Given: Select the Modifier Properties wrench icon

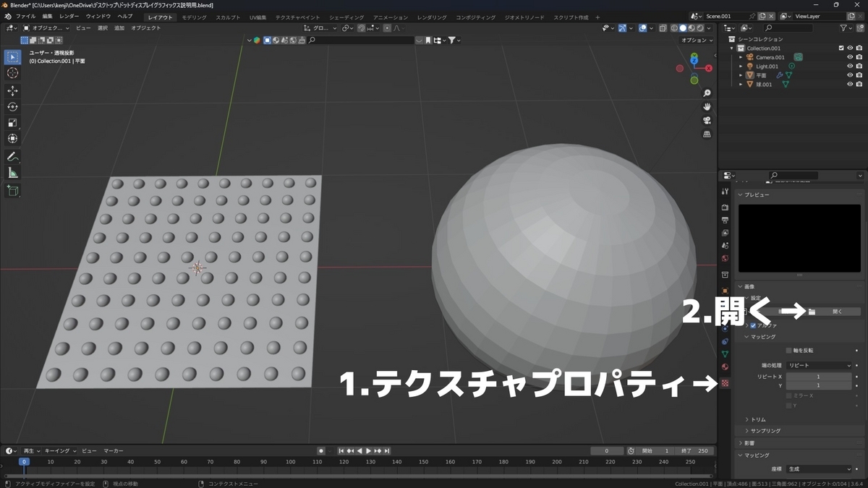Looking at the screenshot, I should pyautogui.click(x=725, y=304).
